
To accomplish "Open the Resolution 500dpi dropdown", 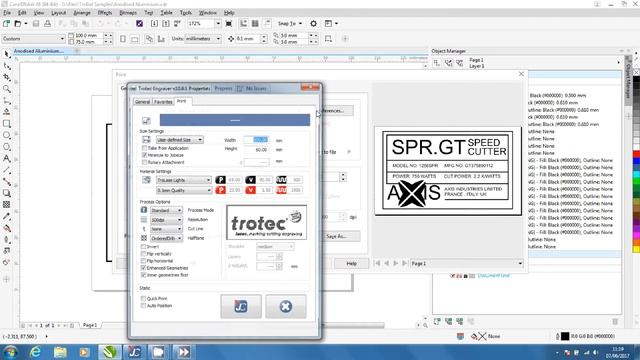I will pos(166,220).
